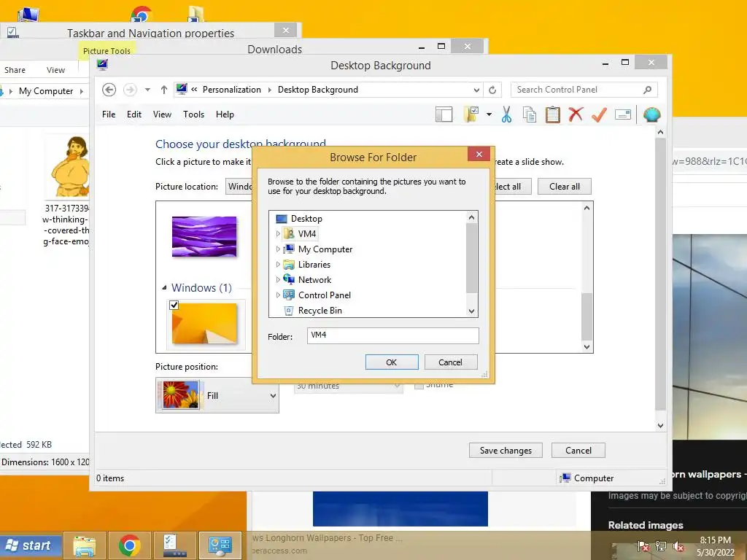Viewport: 747px width, 560px height.
Task: Open the Help menu
Action: [x=225, y=114]
